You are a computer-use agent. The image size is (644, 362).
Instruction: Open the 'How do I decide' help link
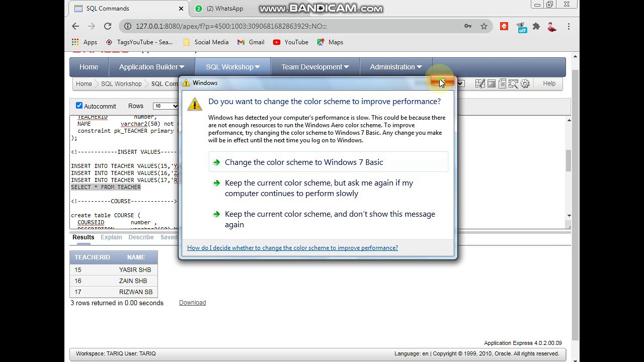292,248
